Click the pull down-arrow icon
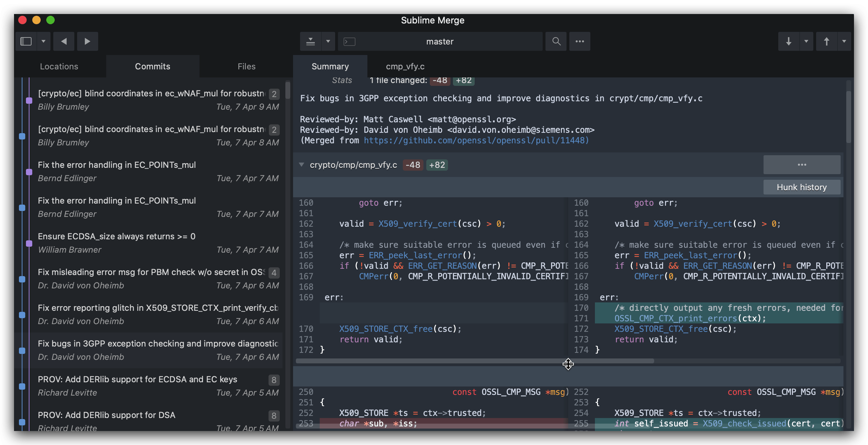868x445 pixels. 788,41
